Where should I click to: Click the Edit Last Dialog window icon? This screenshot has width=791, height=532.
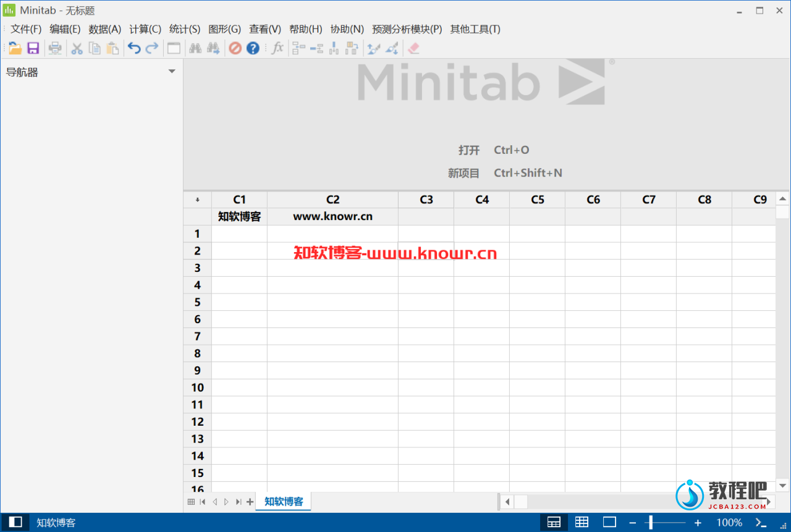pos(174,48)
